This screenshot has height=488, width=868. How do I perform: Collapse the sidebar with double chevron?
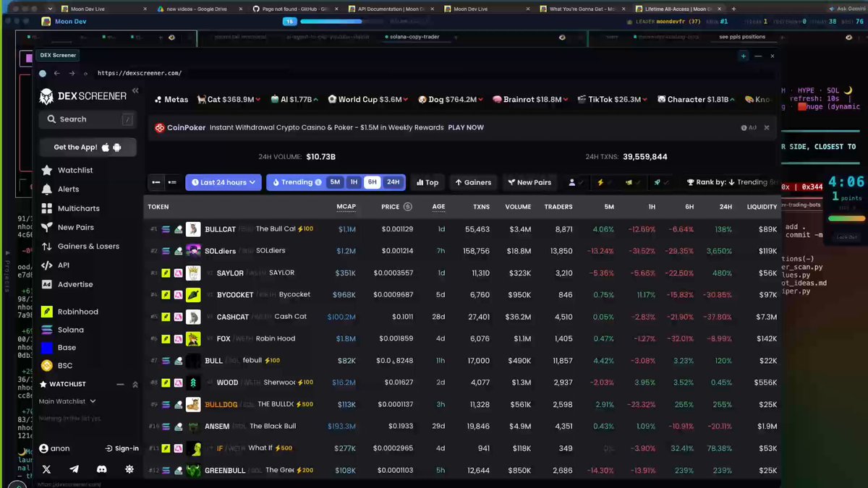[135, 90]
